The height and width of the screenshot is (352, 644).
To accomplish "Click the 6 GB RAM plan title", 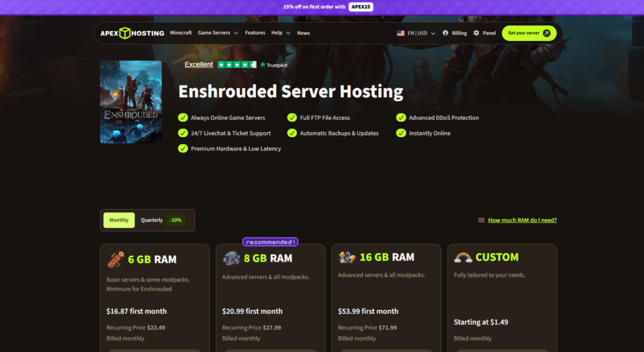I will coord(152,259).
